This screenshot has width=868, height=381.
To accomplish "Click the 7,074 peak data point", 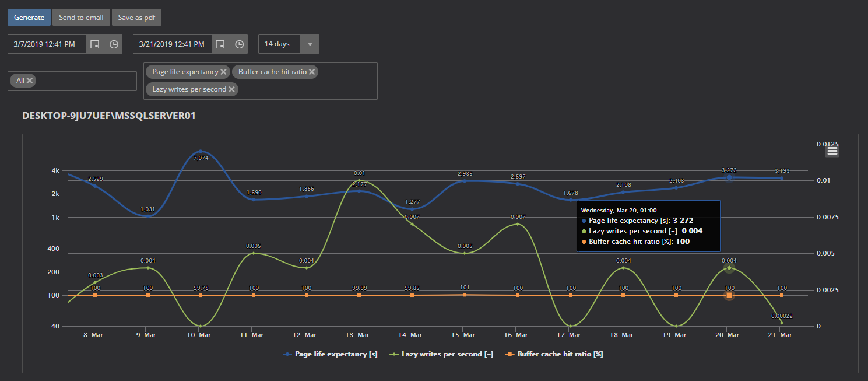I will [201, 152].
